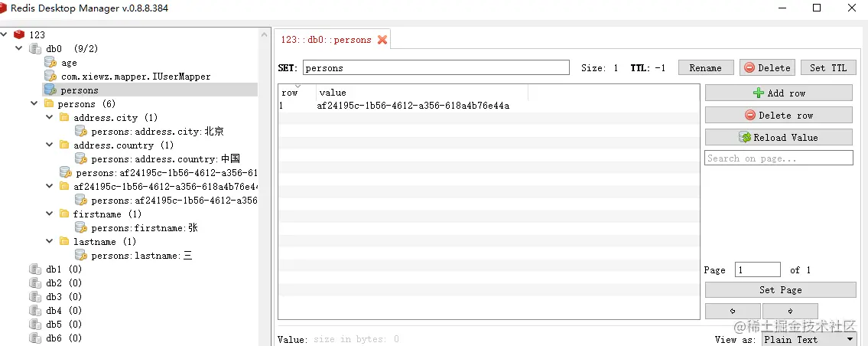The width and height of the screenshot is (868, 346).
Task: Select value cell af24195c-1b56-4612-a356-618a4b76e44a
Action: tap(413, 106)
